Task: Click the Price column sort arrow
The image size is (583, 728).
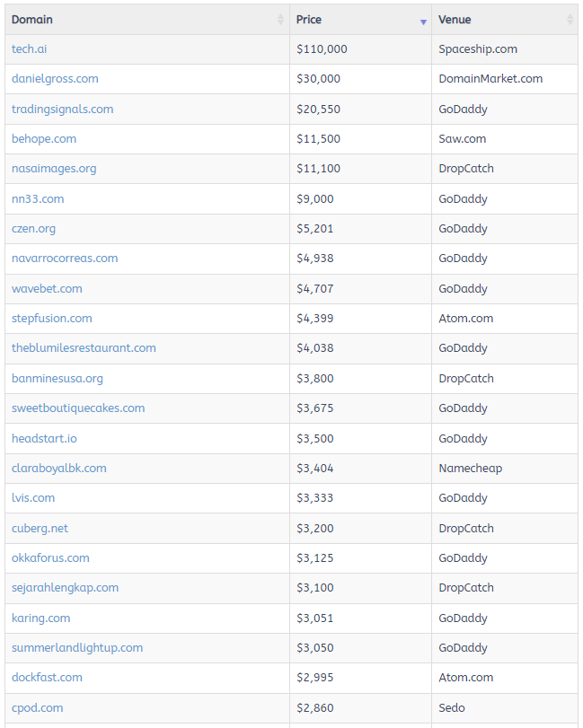Action: point(423,21)
